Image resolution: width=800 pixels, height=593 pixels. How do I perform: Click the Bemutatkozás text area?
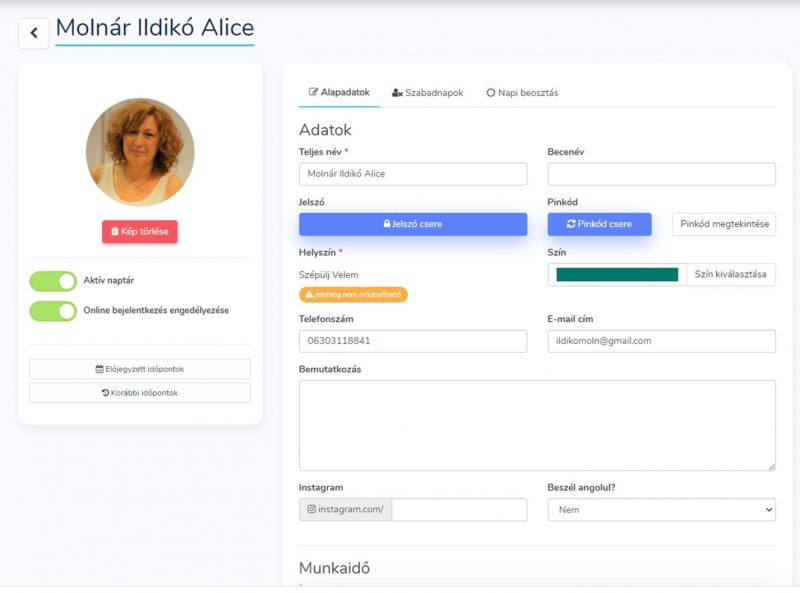point(537,425)
